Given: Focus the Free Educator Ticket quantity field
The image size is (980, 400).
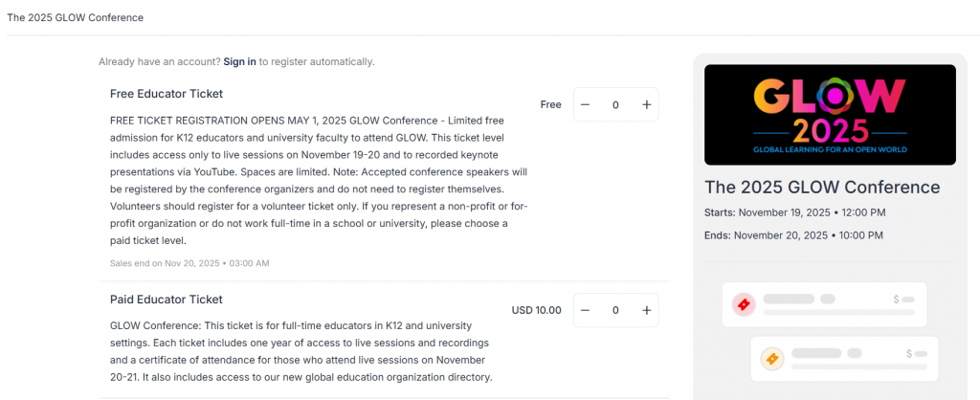Looking at the screenshot, I should click(615, 104).
